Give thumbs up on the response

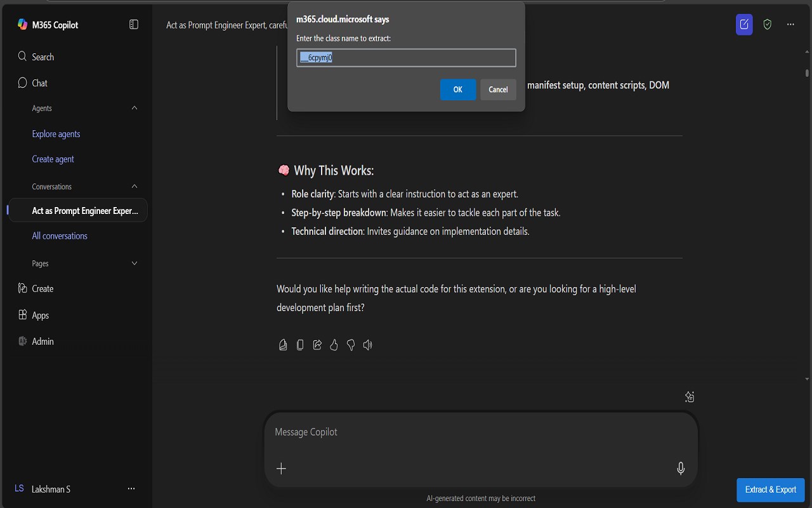(x=334, y=345)
